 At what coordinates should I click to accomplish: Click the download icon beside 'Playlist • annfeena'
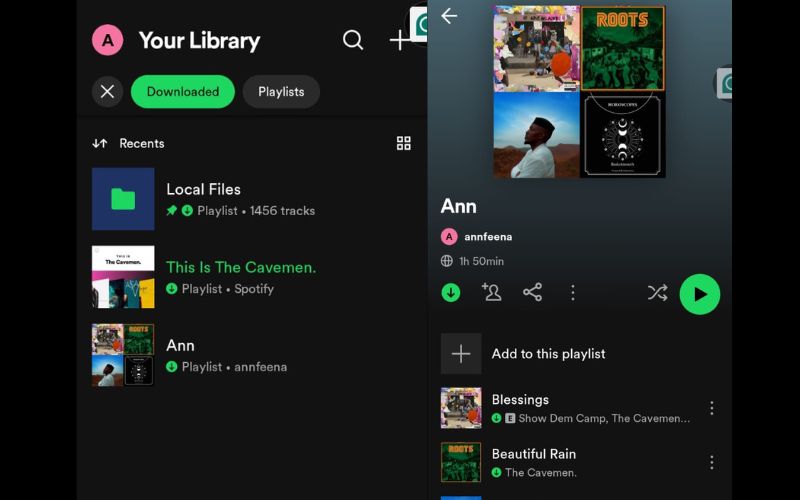click(x=172, y=366)
